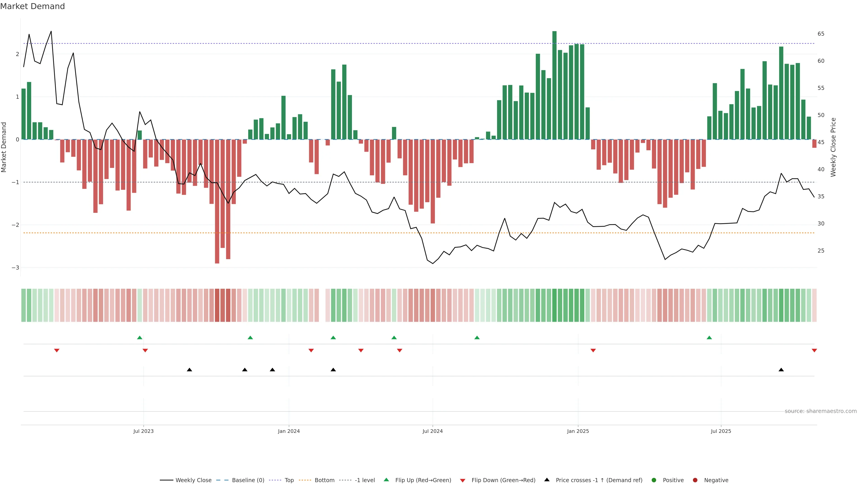This screenshot has height=488, width=868.
Task: Click the Negative red circle legend icon
Action: tap(695, 480)
